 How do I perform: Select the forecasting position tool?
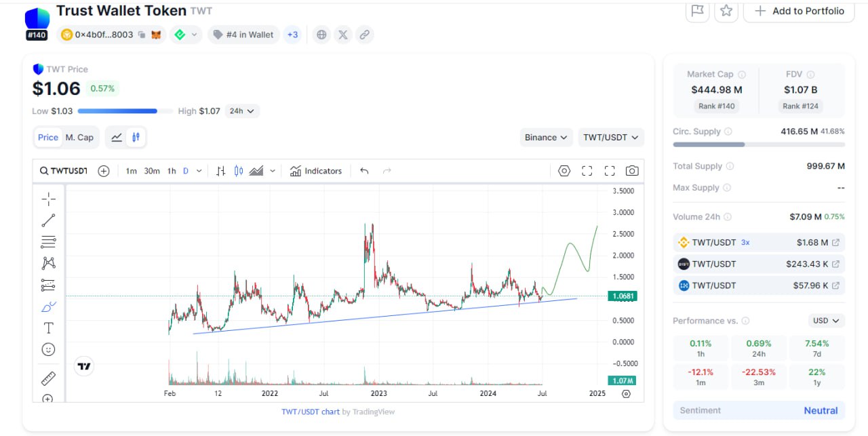click(x=49, y=285)
